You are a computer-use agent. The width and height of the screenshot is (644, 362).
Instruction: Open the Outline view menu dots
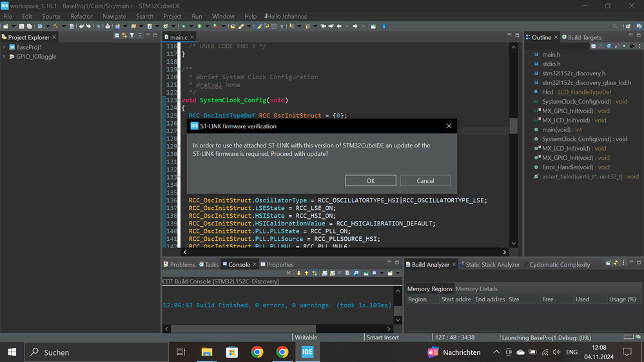pyautogui.click(x=639, y=46)
